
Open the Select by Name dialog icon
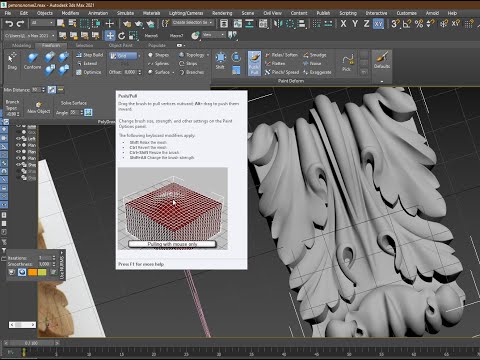(72, 24)
